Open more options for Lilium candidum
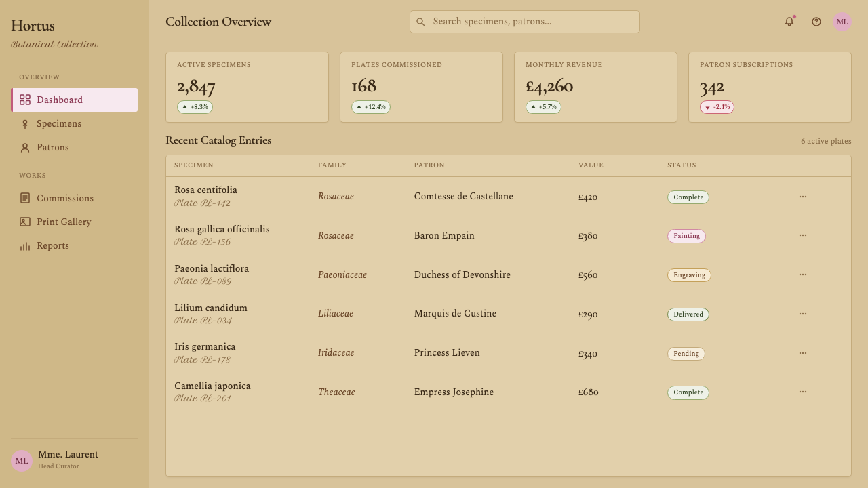 pos(803,314)
